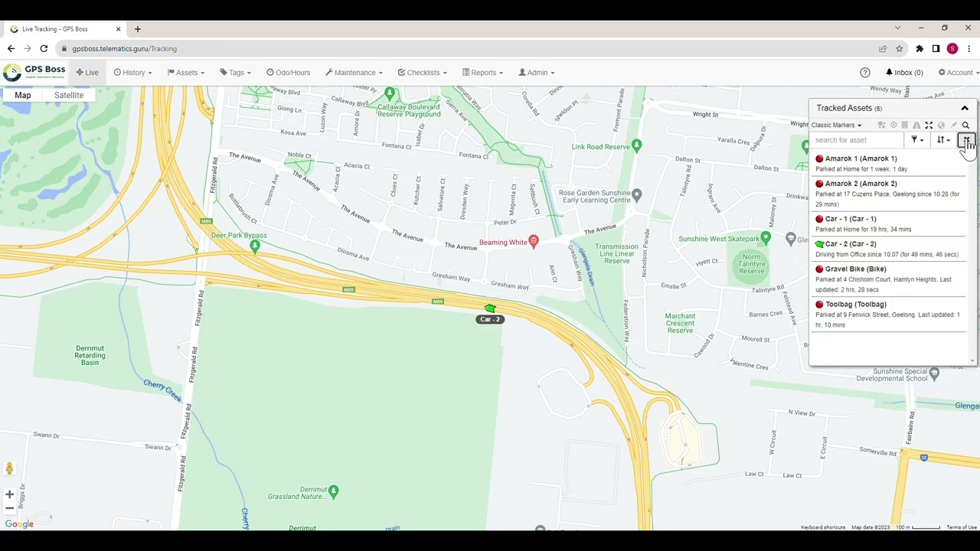Toggle marker clustering icon in Tracked Assets
The height and width of the screenshot is (551, 980).
pyautogui.click(x=882, y=126)
